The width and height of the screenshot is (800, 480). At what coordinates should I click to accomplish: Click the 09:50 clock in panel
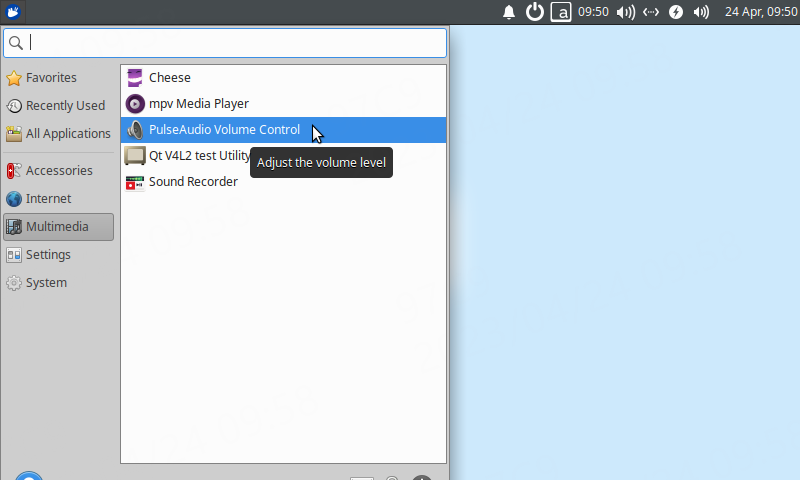[593, 12]
